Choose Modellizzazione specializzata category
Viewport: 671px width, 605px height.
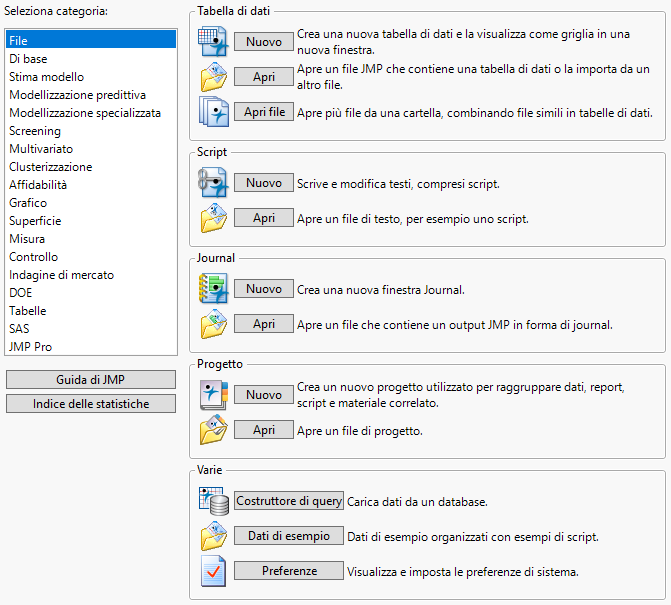pyautogui.click(x=91, y=113)
